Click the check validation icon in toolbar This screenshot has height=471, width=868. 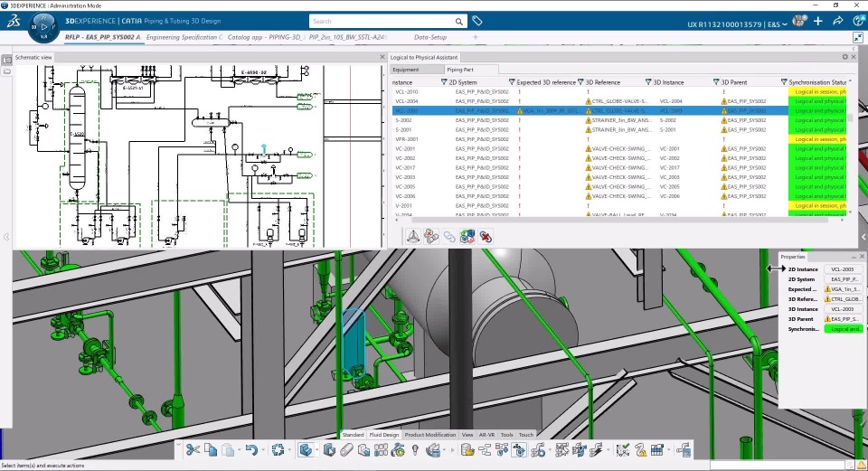623,450
